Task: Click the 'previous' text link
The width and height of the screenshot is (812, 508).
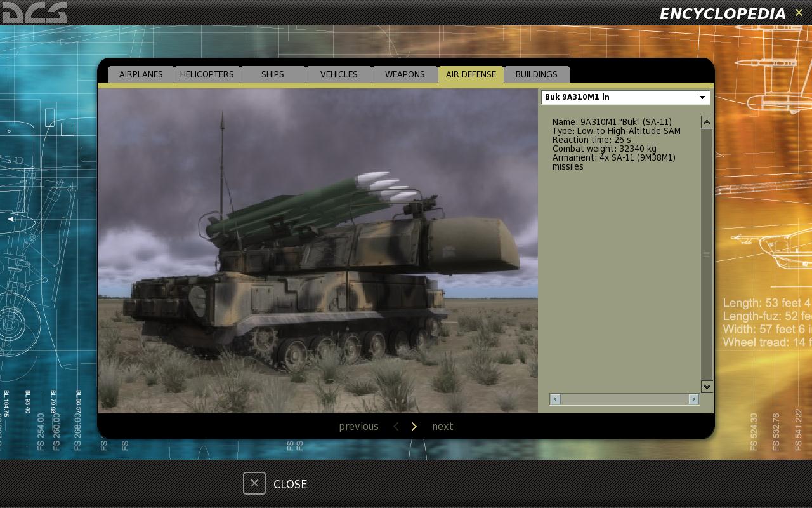Action: pyautogui.click(x=358, y=427)
